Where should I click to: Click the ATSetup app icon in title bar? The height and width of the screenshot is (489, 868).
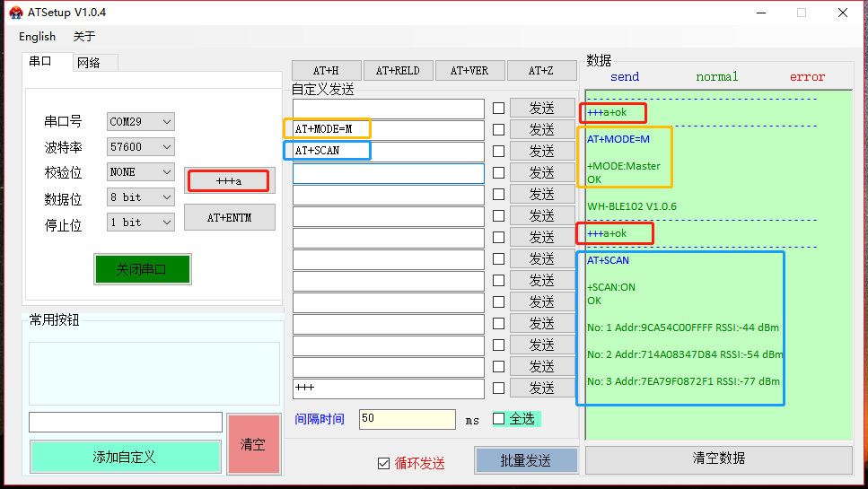(16, 13)
